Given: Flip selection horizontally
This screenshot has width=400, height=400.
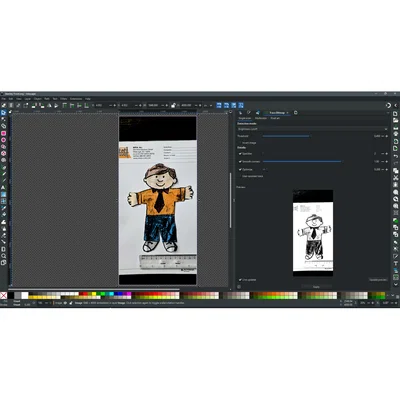Looking at the screenshot, I should 49,105.
